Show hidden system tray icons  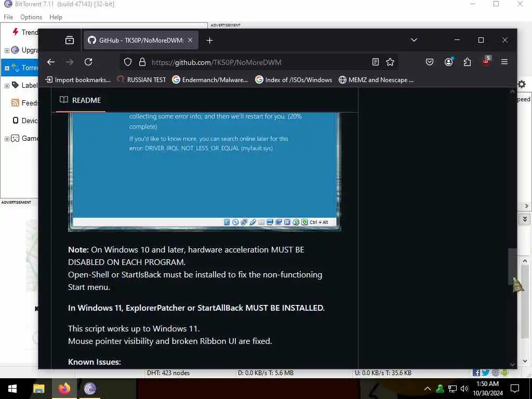click(428, 389)
